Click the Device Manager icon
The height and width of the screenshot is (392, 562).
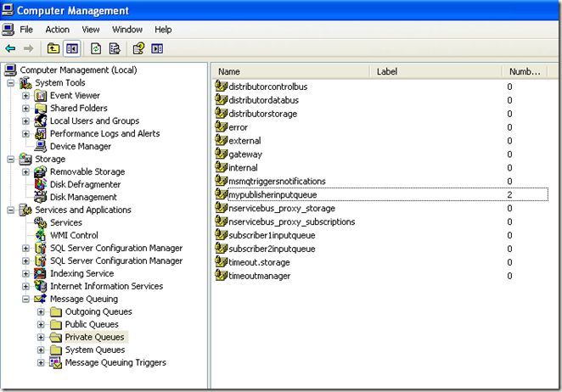coord(41,146)
